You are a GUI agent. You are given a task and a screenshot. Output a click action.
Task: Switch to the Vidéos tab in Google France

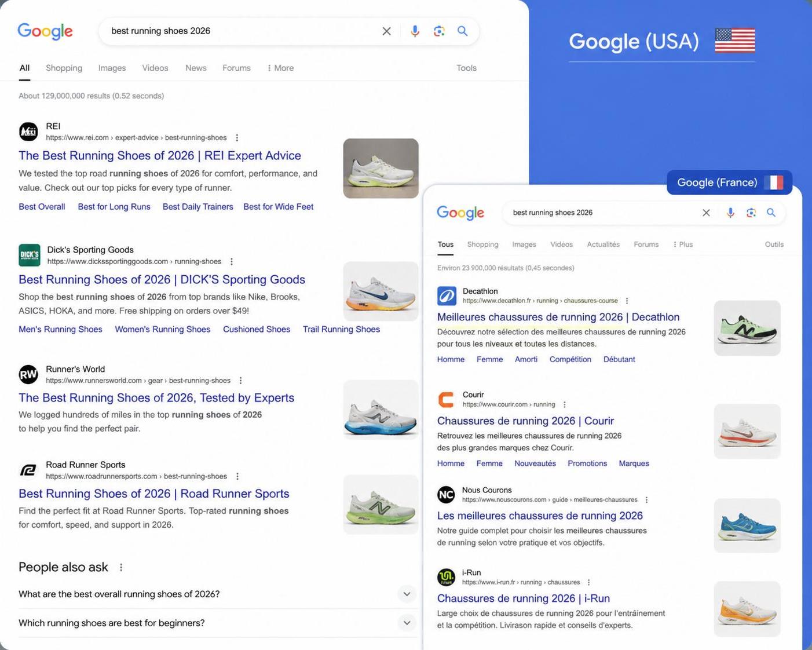[x=561, y=244]
